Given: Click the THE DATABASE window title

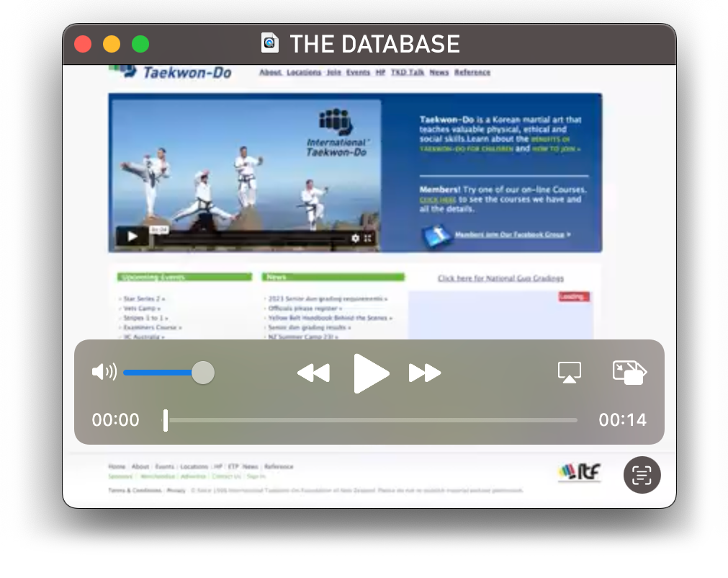Looking at the screenshot, I should tap(374, 44).
